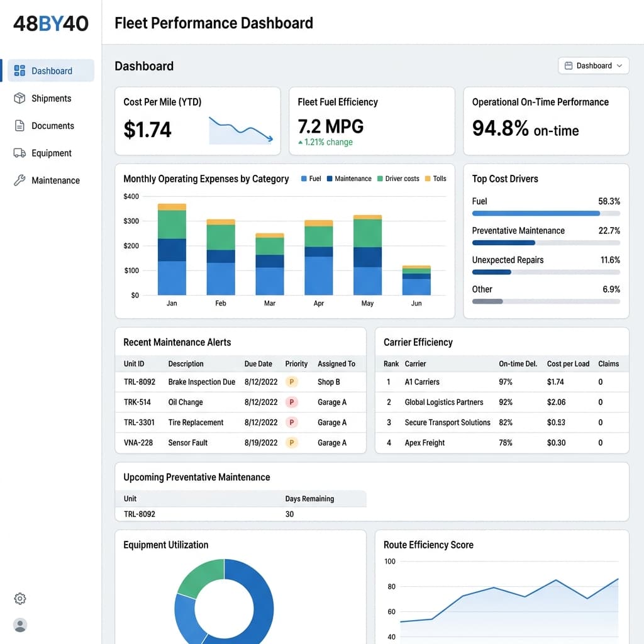Image resolution: width=644 pixels, height=644 pixels.
Task: Click the Shipments box icon
Action: [19, 98]
